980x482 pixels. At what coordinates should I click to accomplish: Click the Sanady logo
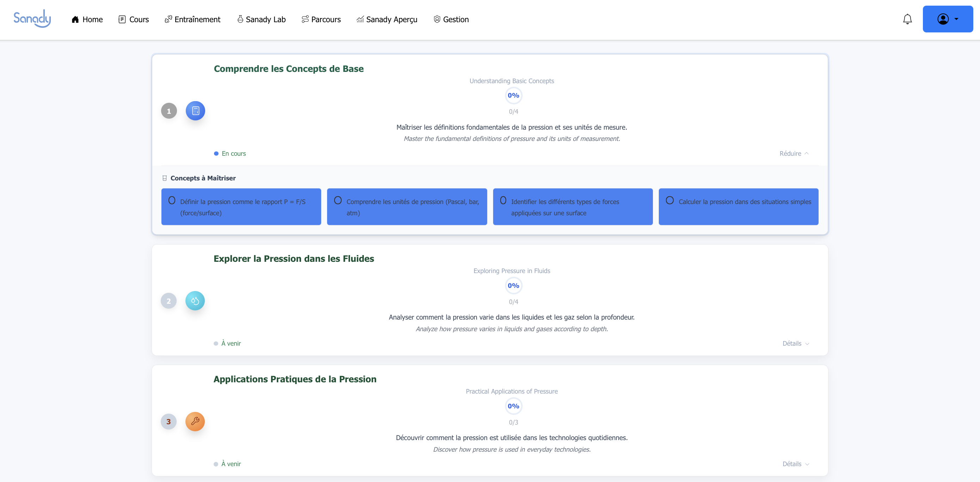[32, 19]
